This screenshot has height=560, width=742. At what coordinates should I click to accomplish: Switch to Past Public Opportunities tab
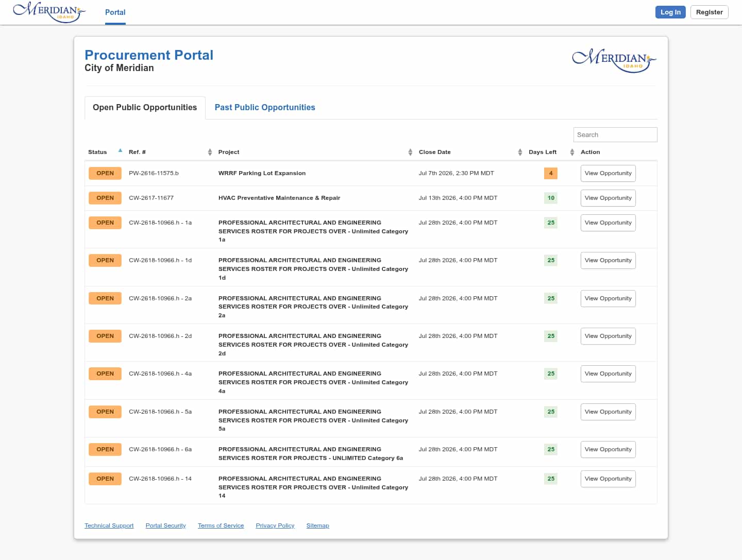pos(265,107)
